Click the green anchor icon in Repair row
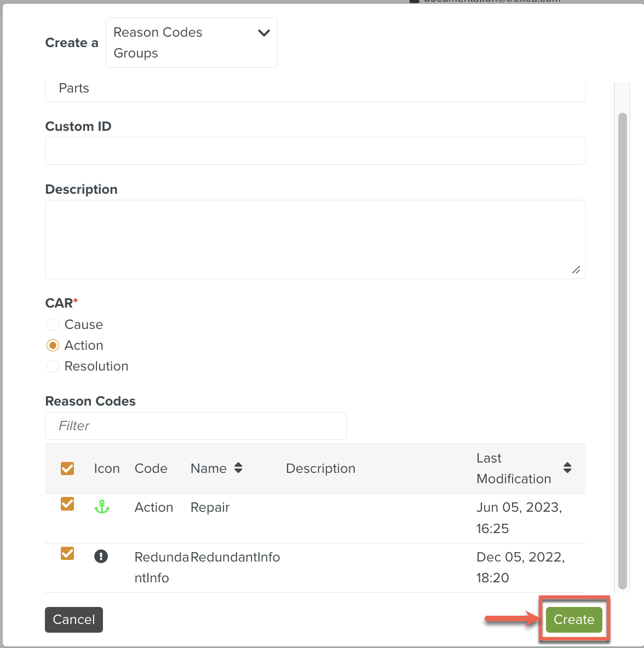Image resolution: width=644 pixels, height=648 pixels. [x=102, y=507]
